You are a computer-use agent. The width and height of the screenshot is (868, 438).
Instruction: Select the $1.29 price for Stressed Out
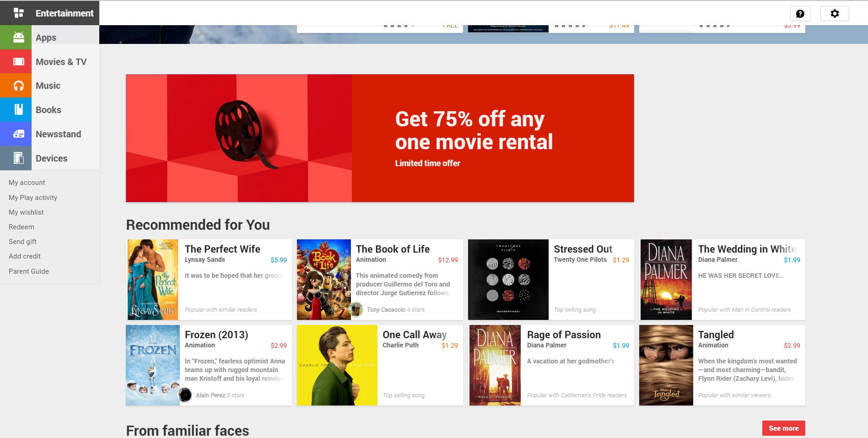click(x=621, y=260)
